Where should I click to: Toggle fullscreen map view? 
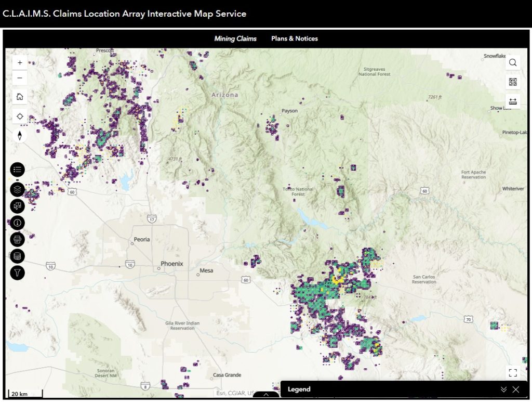[x=513, y=372]
